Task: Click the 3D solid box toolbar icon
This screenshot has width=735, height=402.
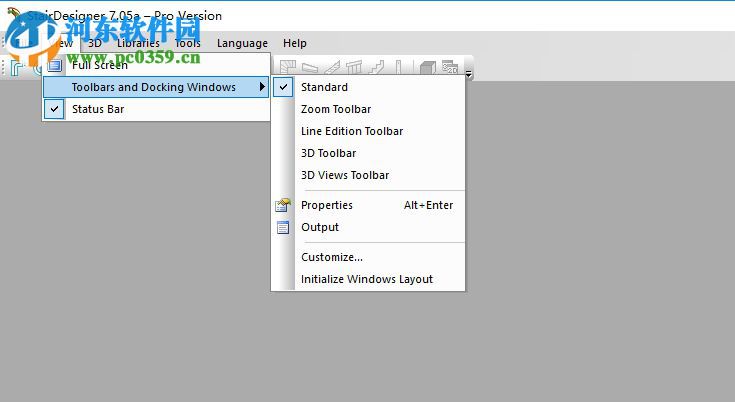Action: 428,67
